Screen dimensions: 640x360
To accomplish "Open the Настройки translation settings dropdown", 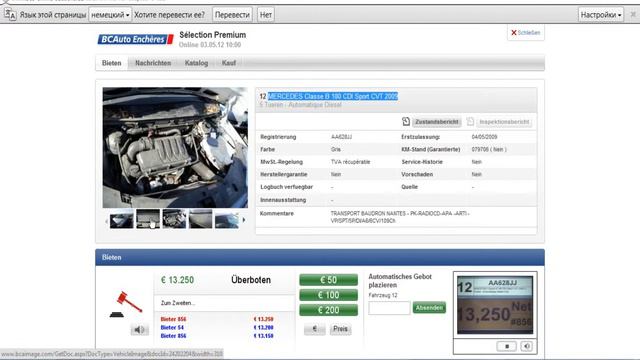I will [x=600, y=15].
